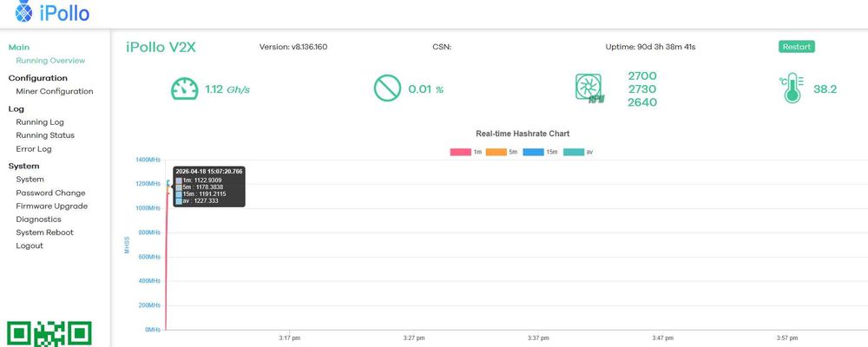
Task: Select System Reboot option
Action: 44,232
